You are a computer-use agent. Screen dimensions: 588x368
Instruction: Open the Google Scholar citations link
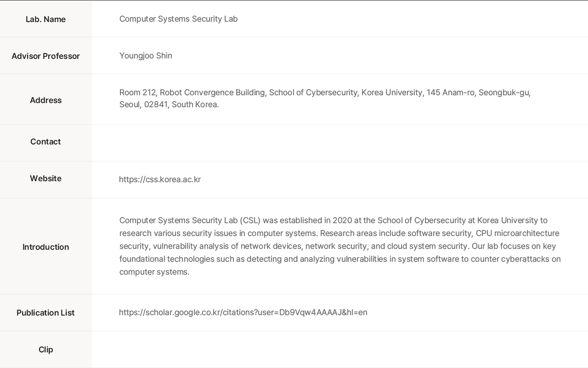[243, 312]
